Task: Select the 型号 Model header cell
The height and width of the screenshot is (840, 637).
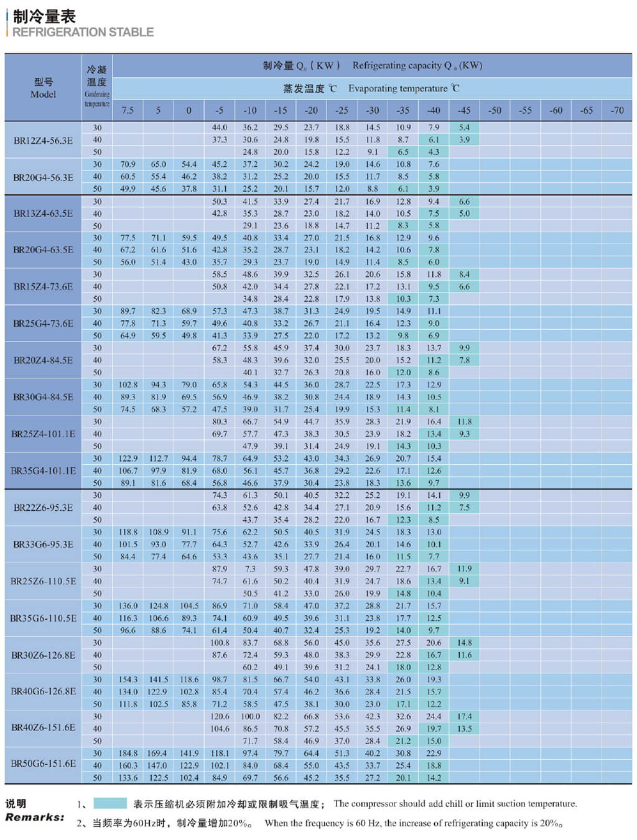Action: coord(43,88)
